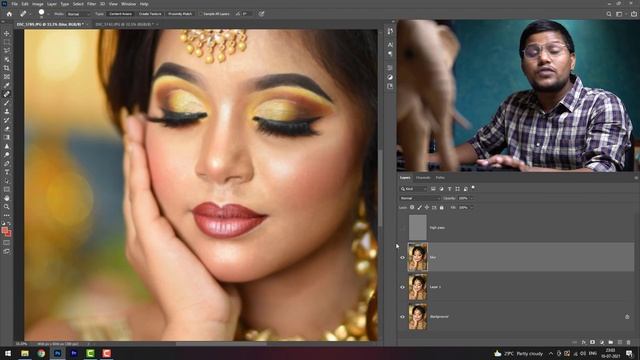Select the Eraser tool

click(7, 129)
